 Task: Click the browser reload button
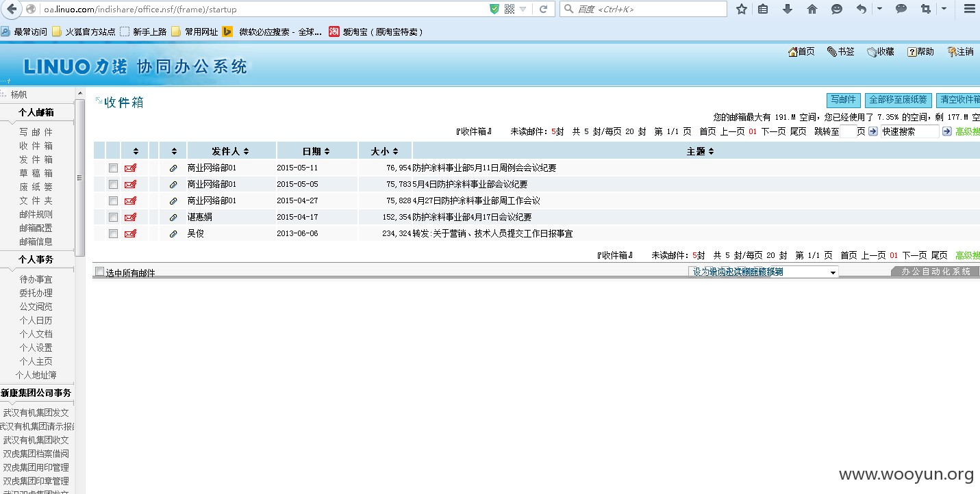[x=544, y=9]
